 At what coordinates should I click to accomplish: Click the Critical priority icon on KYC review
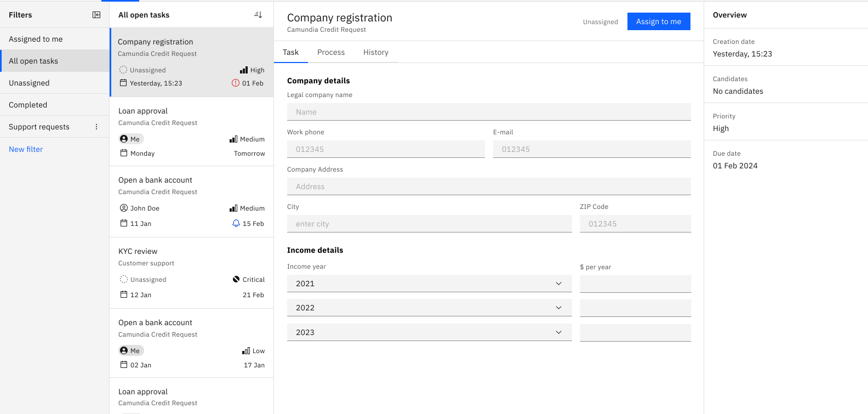236,280
